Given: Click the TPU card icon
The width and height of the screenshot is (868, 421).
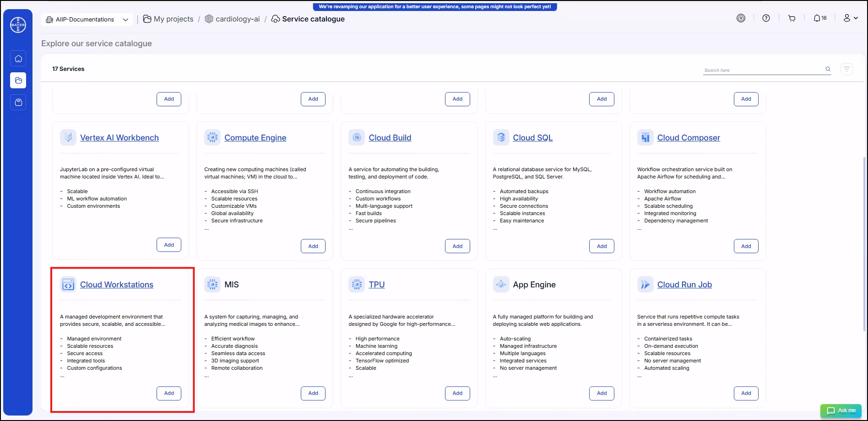Looking at the screenshot, I should pos(357,285).
